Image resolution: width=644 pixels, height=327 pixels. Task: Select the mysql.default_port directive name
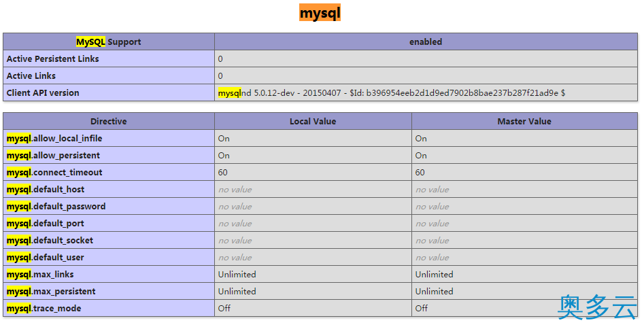pos(45,224)
